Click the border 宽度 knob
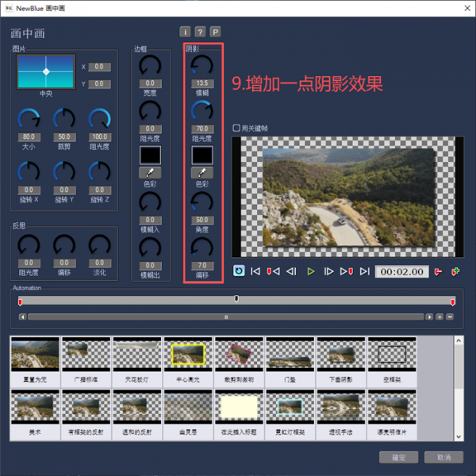This screenshot has width=476, height=476. (x=150, y=66)
